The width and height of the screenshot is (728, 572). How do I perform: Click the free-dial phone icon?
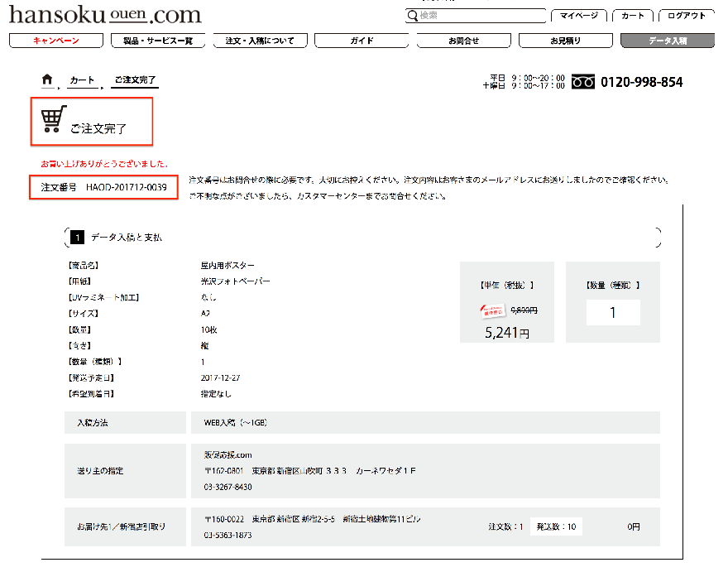pyautogui.click(x=584, y=82)
